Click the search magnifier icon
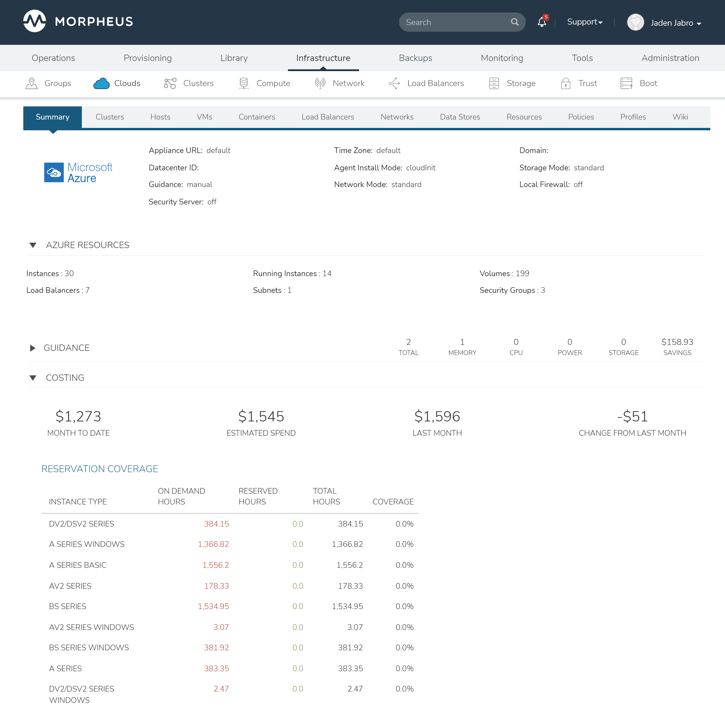 (514, 22)
